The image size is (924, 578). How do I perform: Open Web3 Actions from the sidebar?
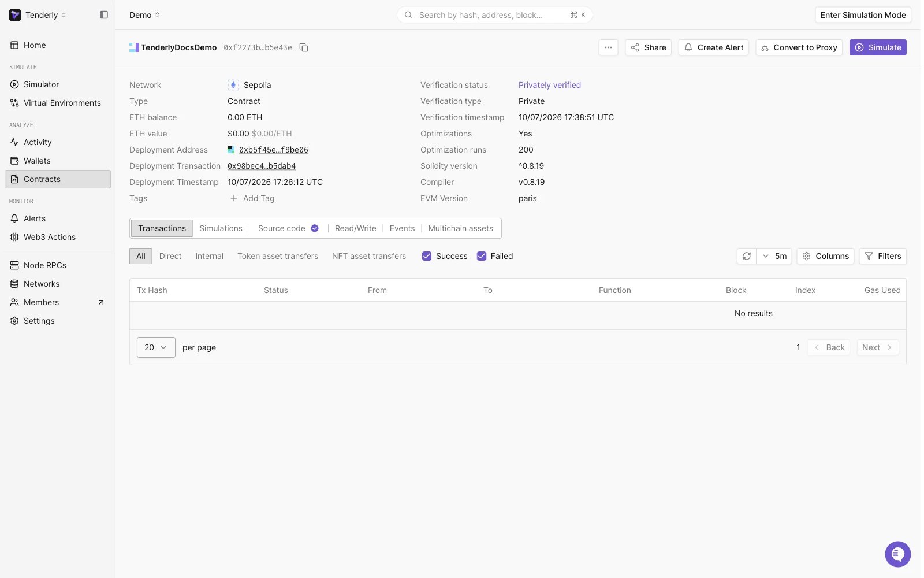[x=58, y=237]
